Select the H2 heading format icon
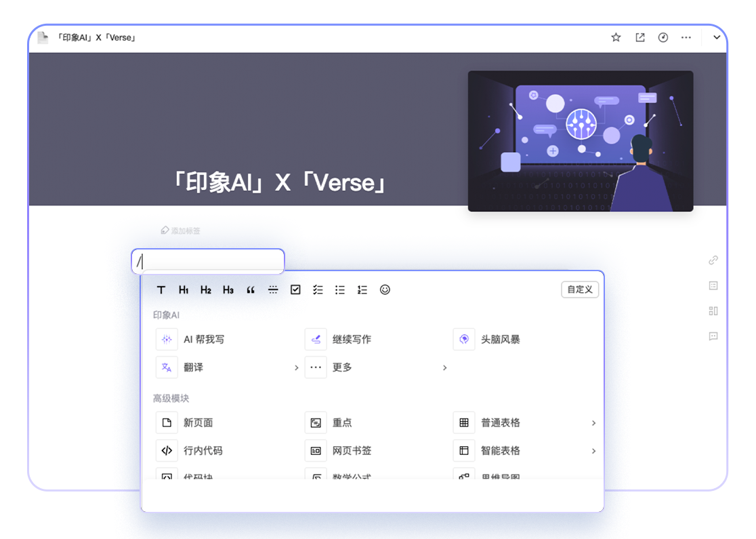Screen dimensions: 756x539 (206, 290)
